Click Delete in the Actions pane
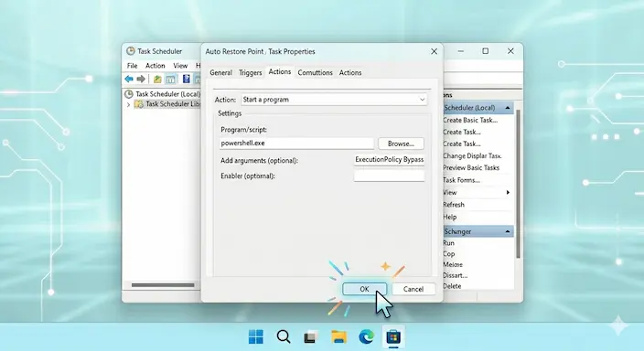Viewport: 644px width, 351px height. click(452, 286)
